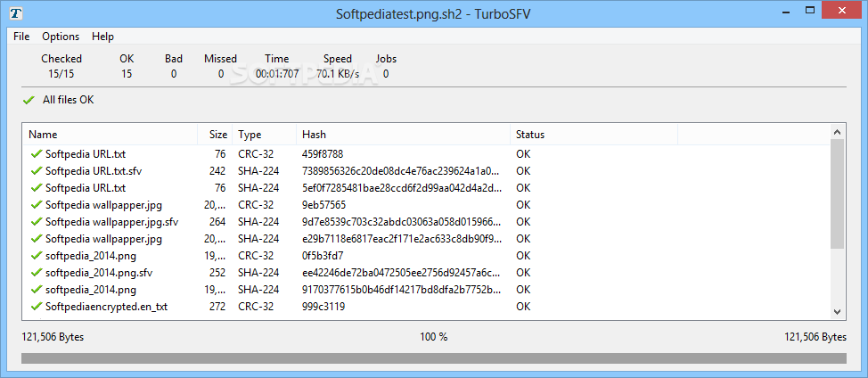Click hash value 459f8788
The height and width of the screenshot is (378, 868).
(323, 154)
